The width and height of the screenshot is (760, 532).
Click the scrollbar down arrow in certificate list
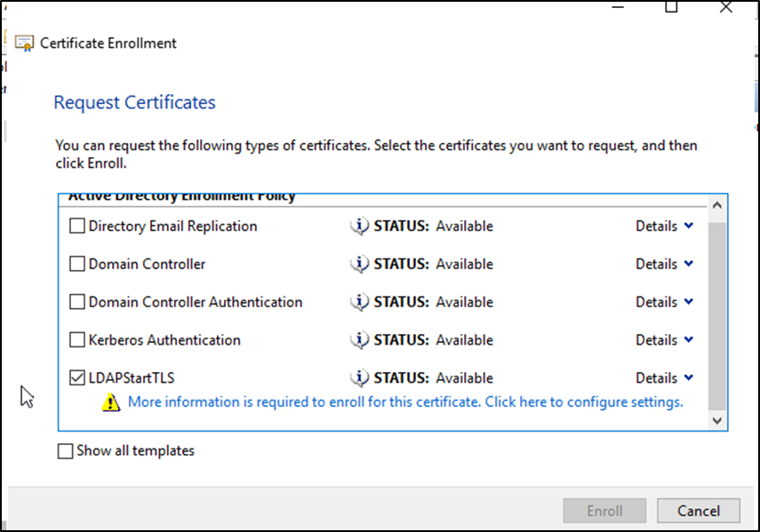point(718,421)
